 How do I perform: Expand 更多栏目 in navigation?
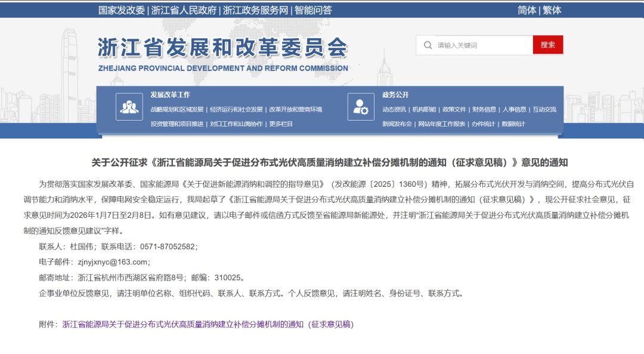pyautogui.click(x=281, y=124)
